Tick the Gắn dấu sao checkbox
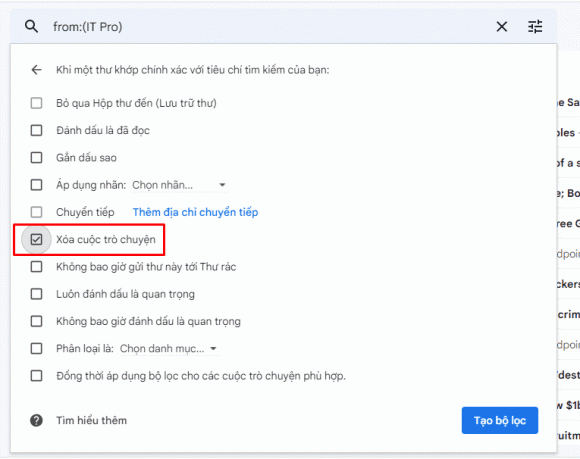Image resolution: width=580 pixels, height=459 pixels. click(x=36, y=158)
